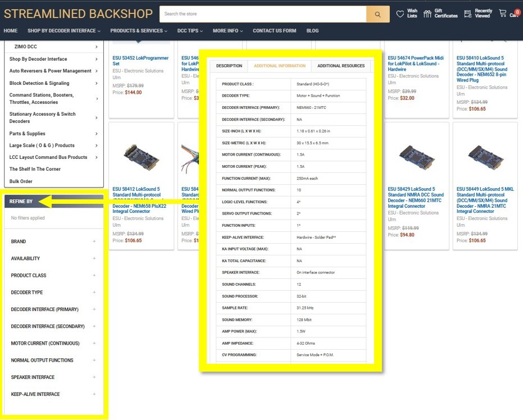
Task: Go to Streamlined Backshop home logo
Action: 78,13
